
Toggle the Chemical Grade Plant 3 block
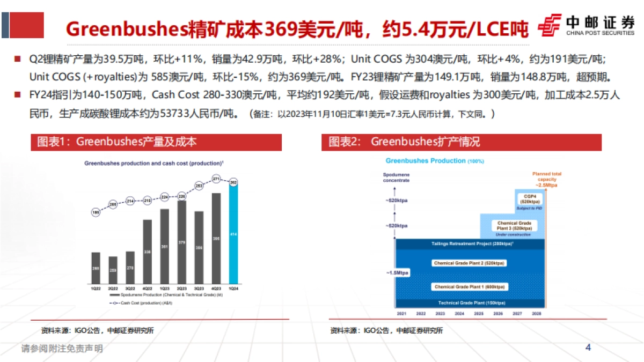click(x=514, y=225)
